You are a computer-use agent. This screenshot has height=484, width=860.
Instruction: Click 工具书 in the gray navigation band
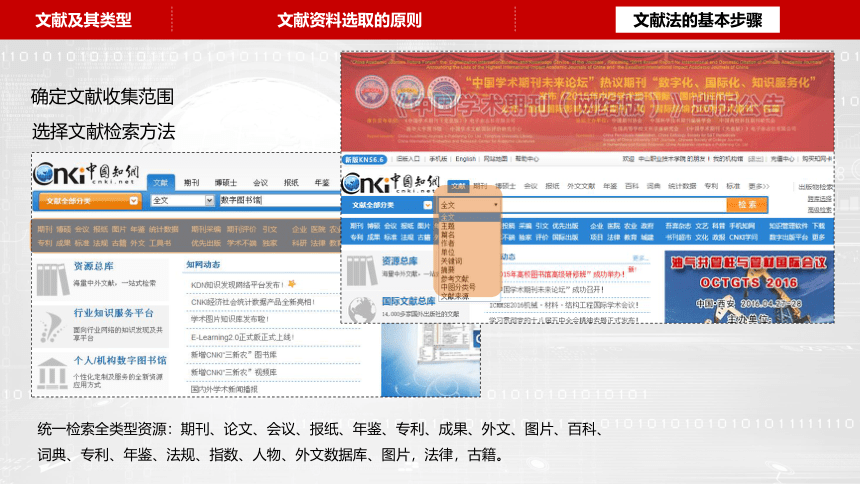[160, 243]
